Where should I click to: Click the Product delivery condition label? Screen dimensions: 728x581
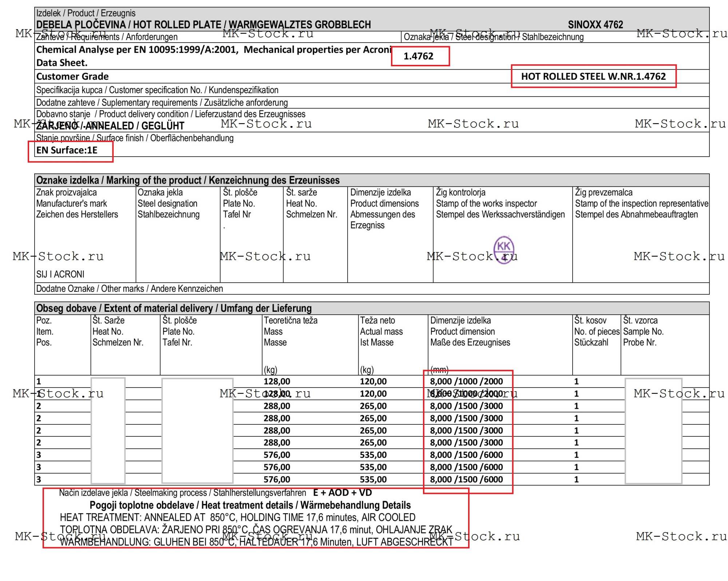[171, 114]
